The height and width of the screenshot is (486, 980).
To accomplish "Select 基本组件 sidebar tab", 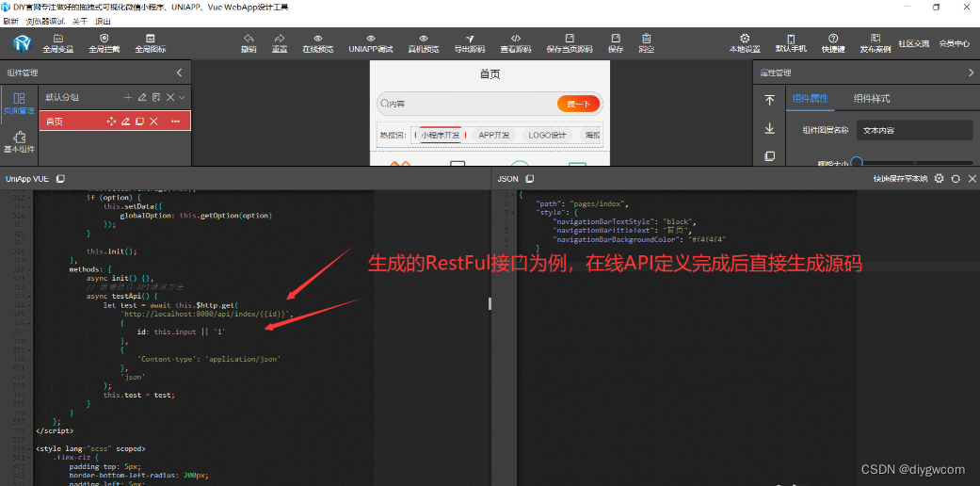I will point(20,142).
